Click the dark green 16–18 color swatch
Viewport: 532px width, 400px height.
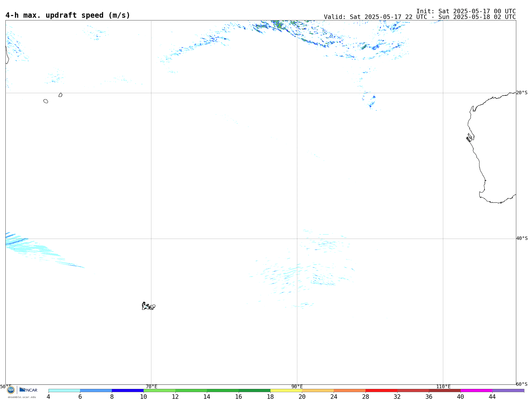tap(254, 390)
